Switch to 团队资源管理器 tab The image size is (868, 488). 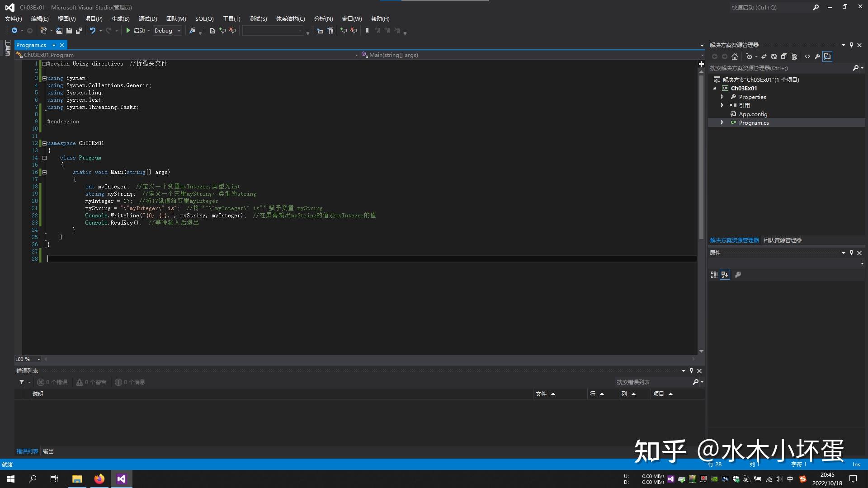pos(782,240)
